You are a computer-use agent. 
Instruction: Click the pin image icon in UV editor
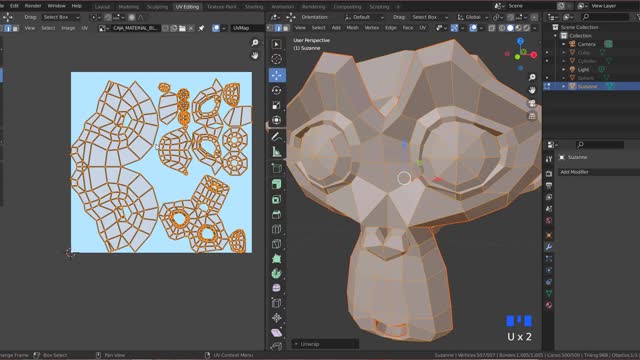coord(201,28)
